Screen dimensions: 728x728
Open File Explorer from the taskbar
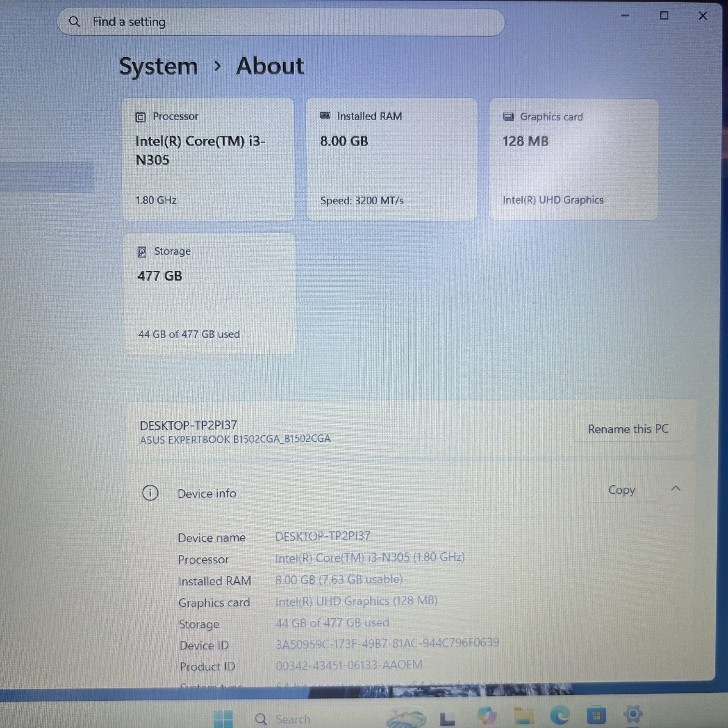pos(523,716)
